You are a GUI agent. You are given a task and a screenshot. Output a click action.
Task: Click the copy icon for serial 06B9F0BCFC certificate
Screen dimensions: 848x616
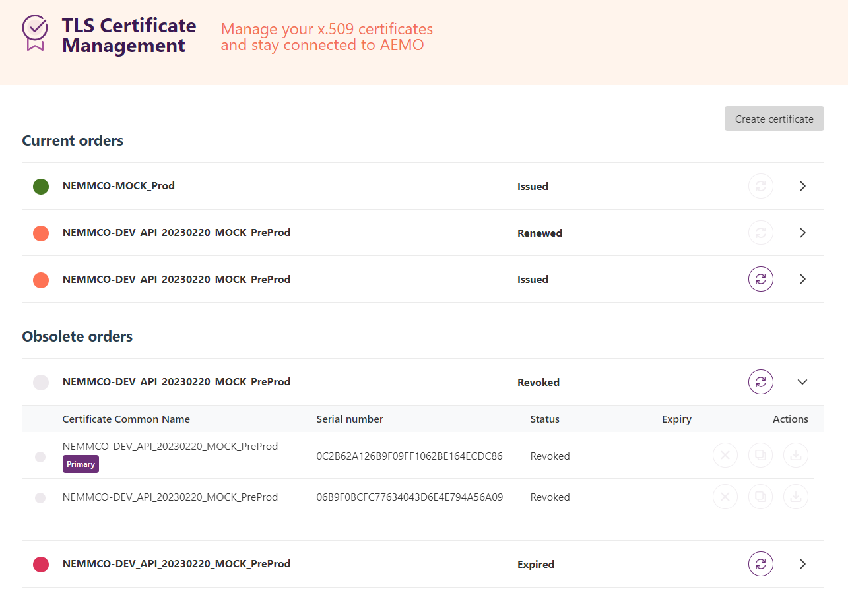(x=760, y=497)
